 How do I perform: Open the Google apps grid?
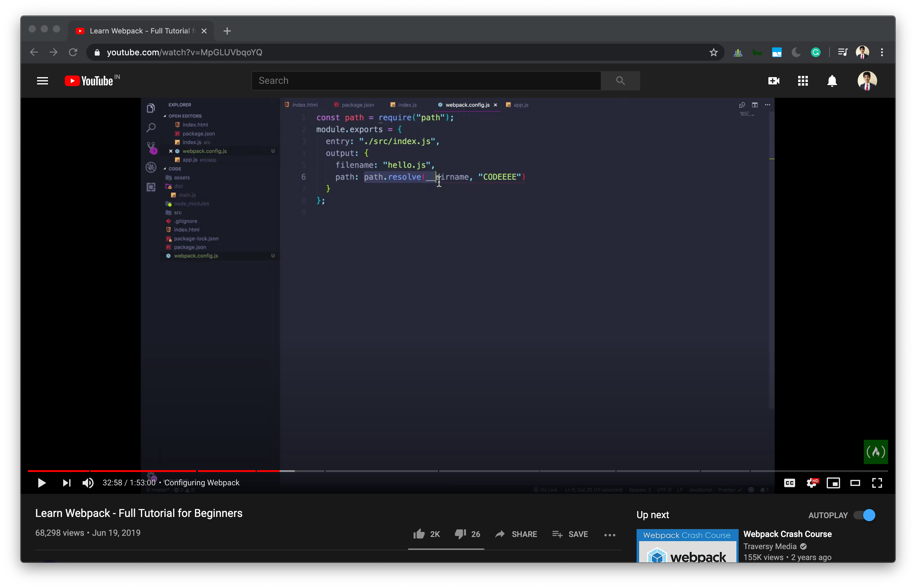click(803, 80)
